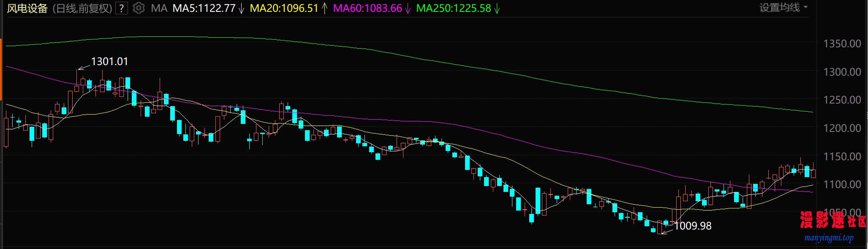Click the green MA250 down arrow
The width and height of the screenshot is (868, 249).
pyautogui.click(x=497, y=8)
